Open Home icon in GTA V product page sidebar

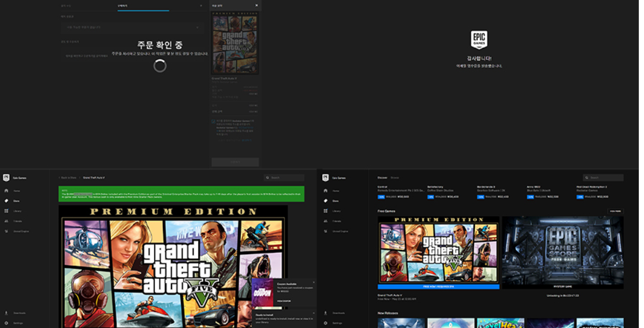click(6, 191)
